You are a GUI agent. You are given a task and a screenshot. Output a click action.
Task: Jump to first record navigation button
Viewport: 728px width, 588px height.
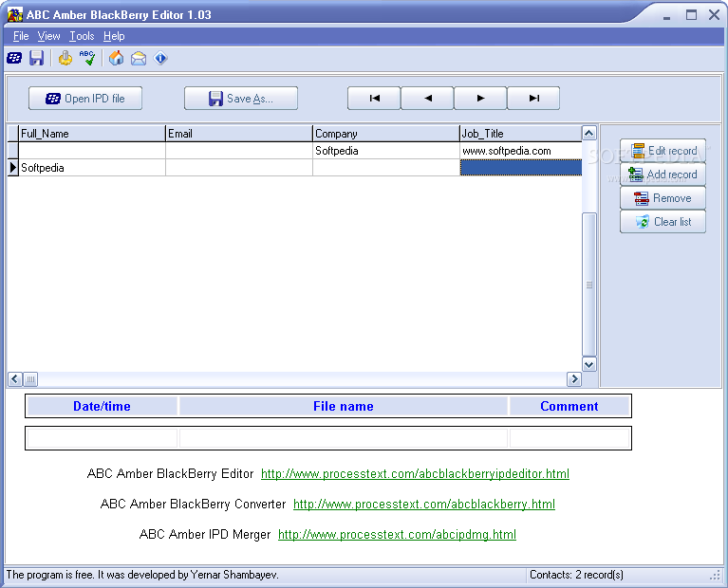point(374,99)
